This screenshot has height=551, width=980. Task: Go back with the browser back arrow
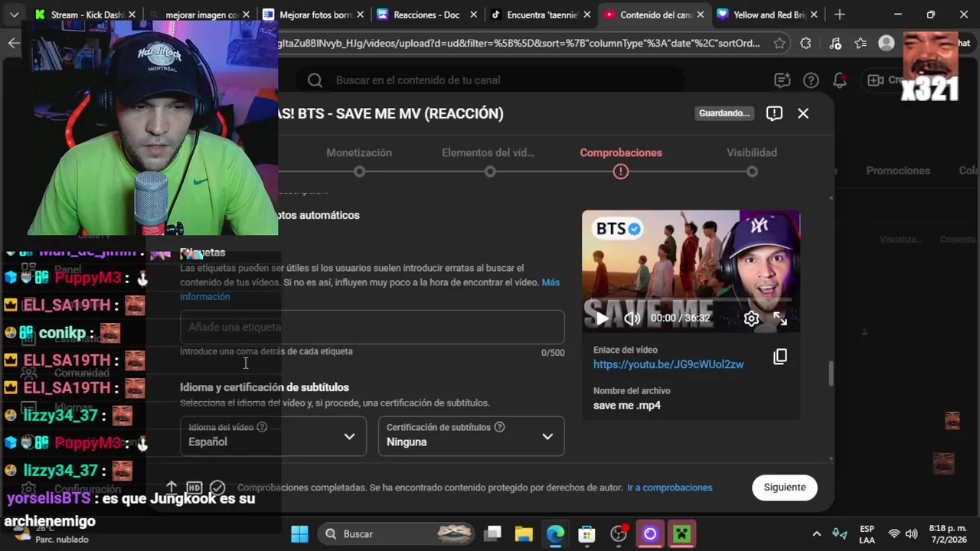pos(14,43)
